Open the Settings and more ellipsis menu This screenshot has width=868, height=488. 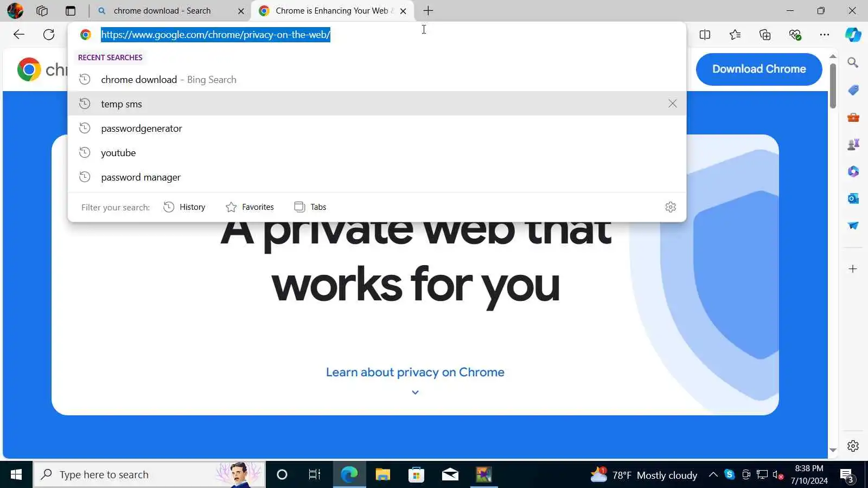coord(825,35)
